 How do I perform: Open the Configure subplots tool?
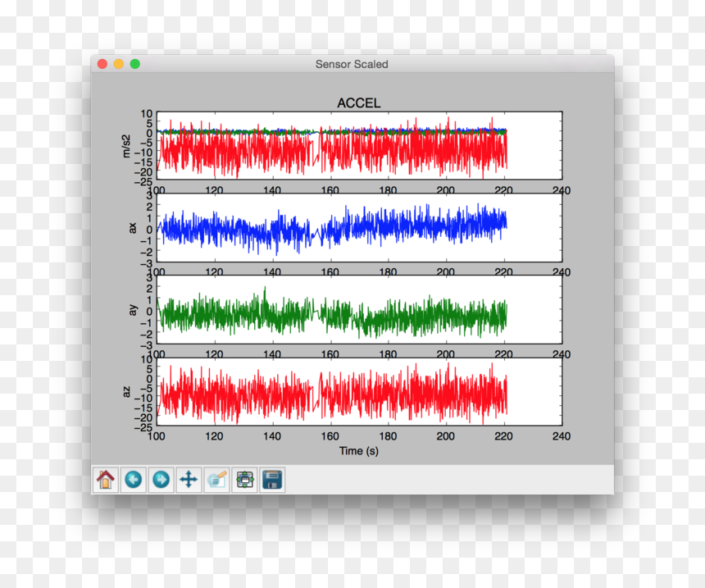[x=244, y=480]
